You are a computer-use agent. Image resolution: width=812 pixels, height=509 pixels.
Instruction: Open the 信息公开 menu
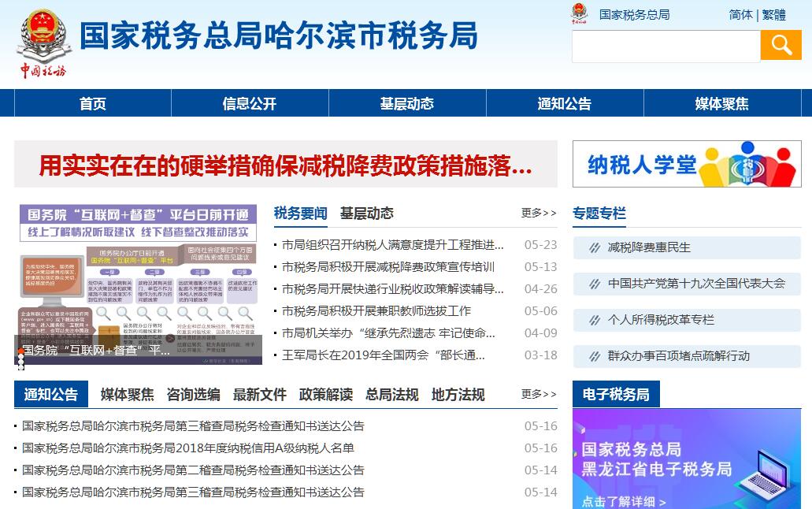pyautogui.click(x=250, y=103)
